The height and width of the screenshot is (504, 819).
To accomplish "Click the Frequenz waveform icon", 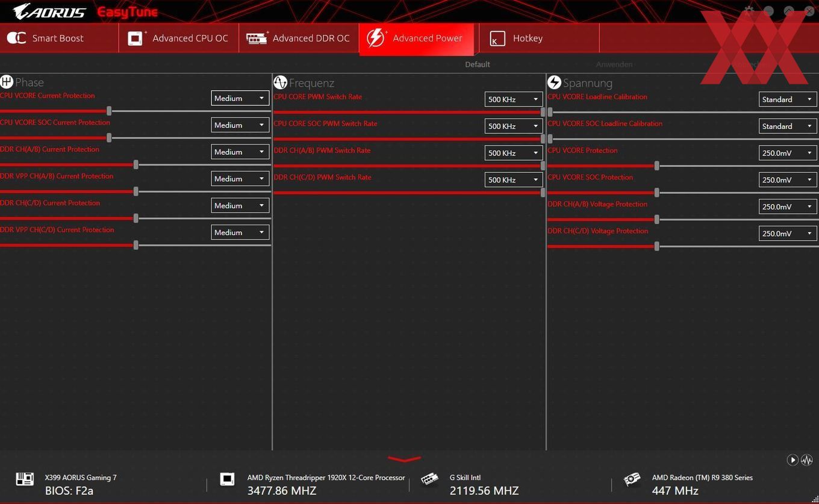I will (280, 82).
